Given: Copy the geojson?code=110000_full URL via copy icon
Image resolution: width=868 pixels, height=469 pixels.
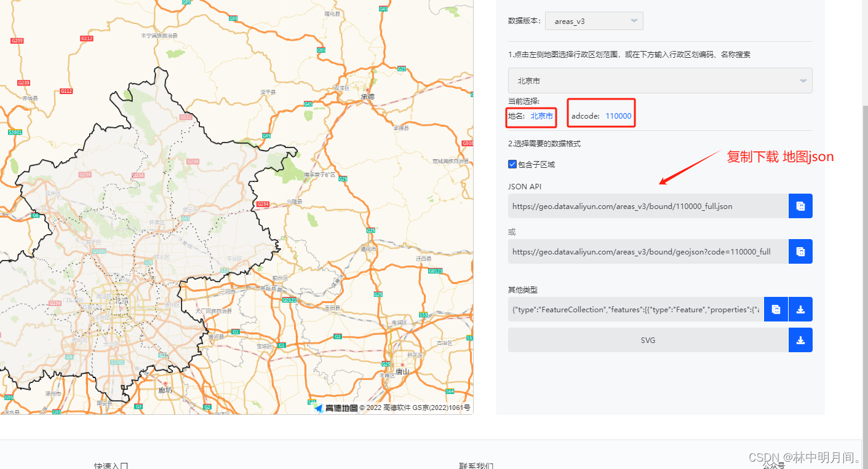Looking at the screenshot, I should 800,251.
